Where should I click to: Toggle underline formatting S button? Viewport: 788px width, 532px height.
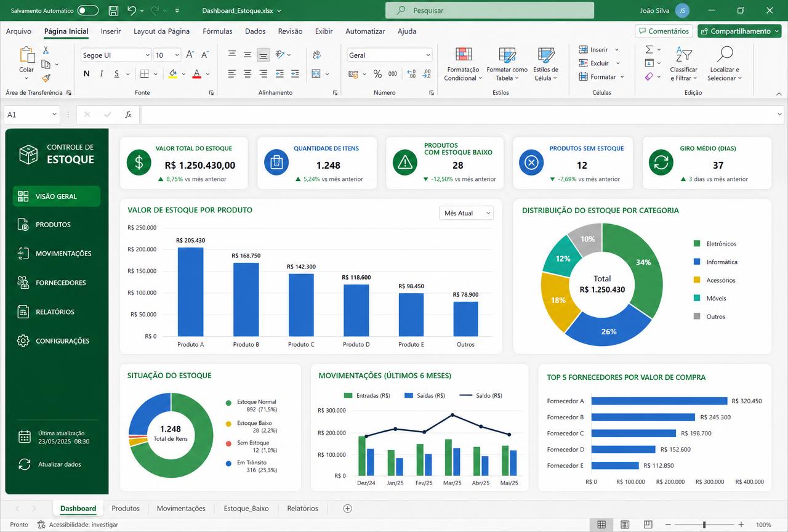coord(117,74)
